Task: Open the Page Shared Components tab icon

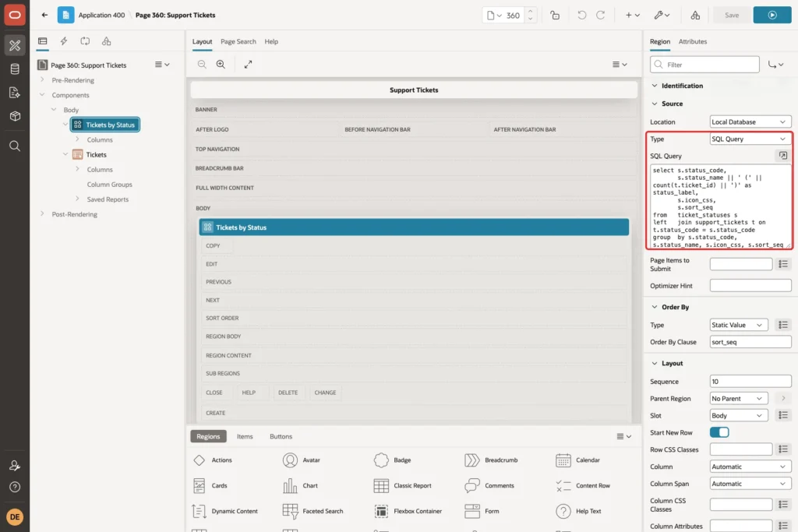Action: coord(106,41)
